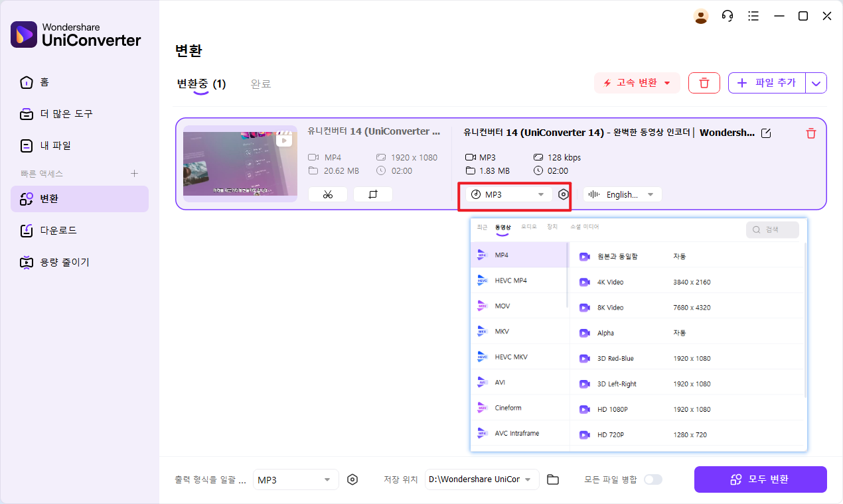
Task: Open output settings gear next to MP3
Action: point(564,194)
